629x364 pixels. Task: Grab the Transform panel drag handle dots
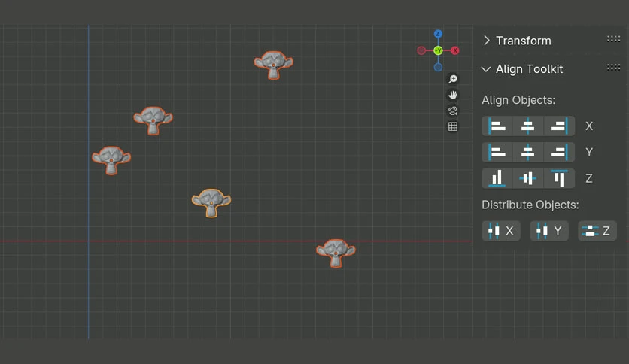point(613,39)
